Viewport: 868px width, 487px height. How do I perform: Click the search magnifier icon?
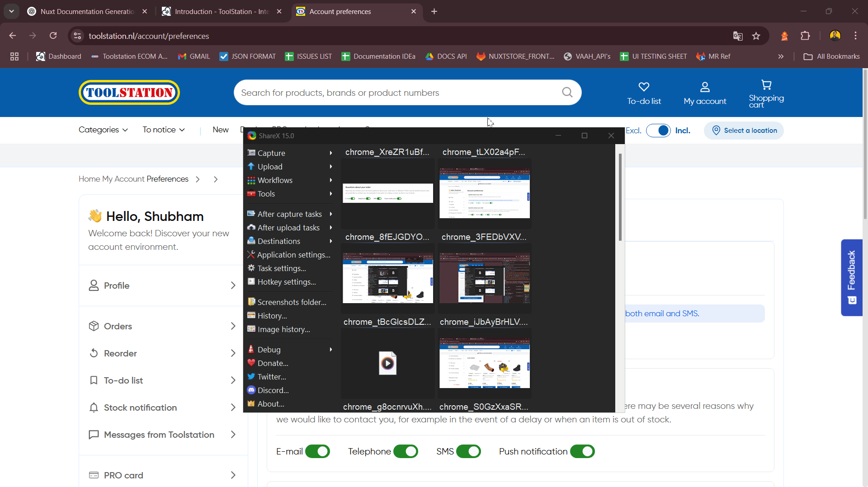pos(567,93)
